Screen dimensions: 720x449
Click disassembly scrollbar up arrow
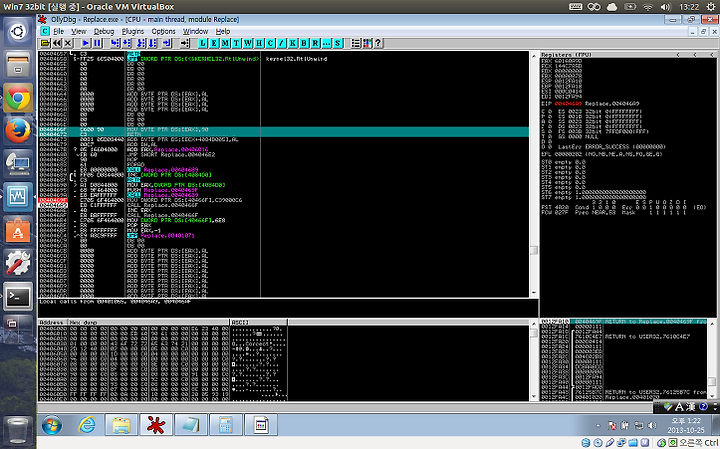[534, 56]
